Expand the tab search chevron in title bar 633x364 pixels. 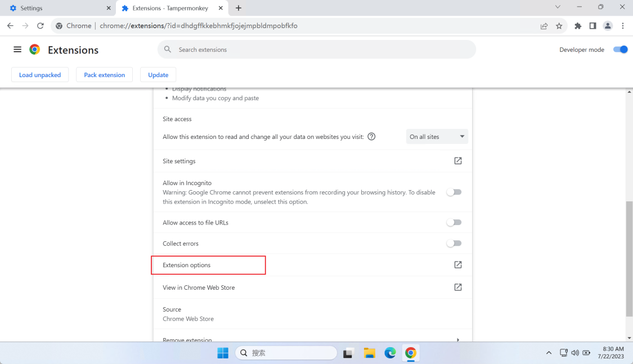(558, 7)
